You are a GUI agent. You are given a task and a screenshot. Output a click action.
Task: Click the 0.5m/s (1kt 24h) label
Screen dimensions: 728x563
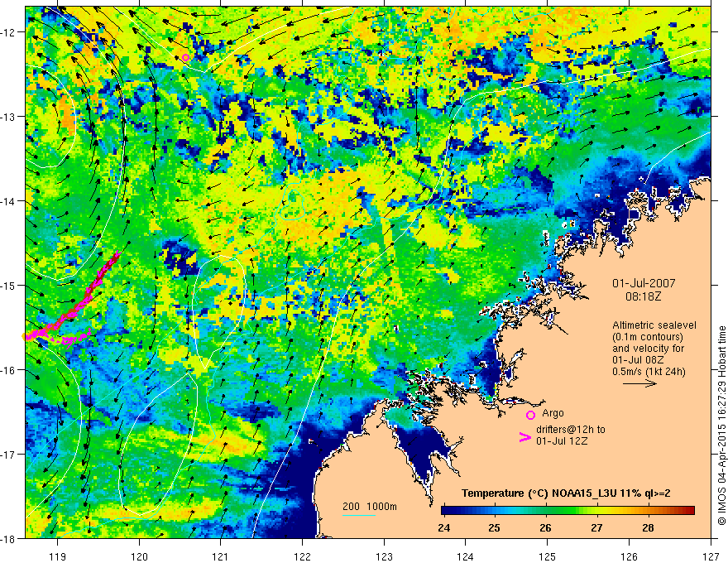(x=649, y=372)
